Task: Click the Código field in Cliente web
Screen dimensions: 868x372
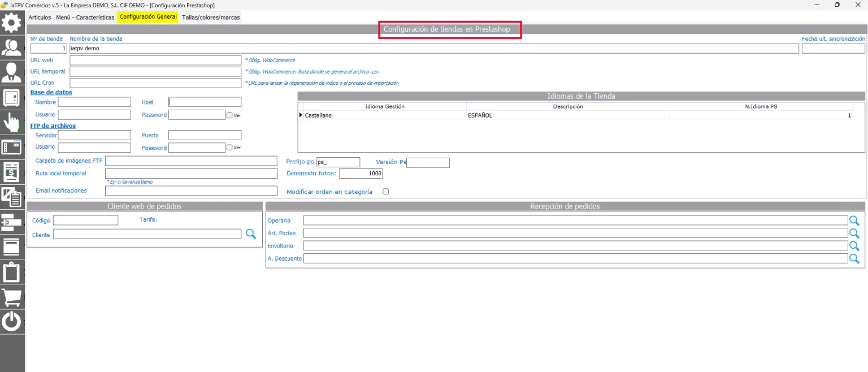Action: click(x=85, y=220)
